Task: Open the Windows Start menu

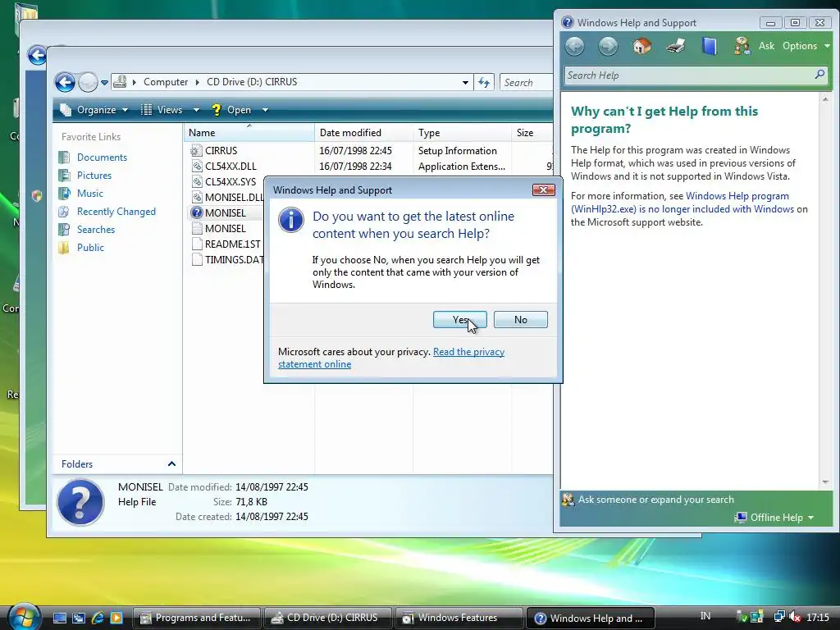Action: pos(24,618)
